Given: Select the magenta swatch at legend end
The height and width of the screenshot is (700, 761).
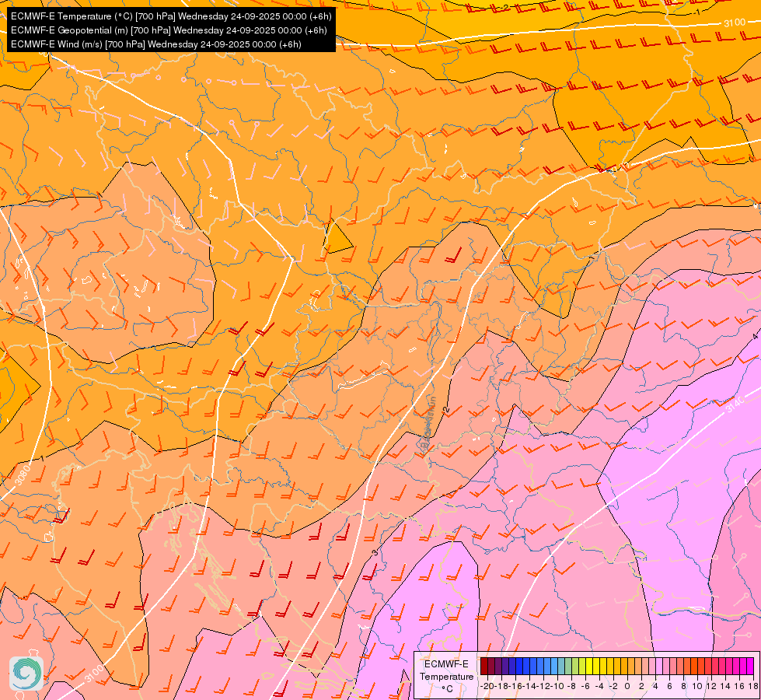Looking at the screenshot, I should [x=750, y=666].
